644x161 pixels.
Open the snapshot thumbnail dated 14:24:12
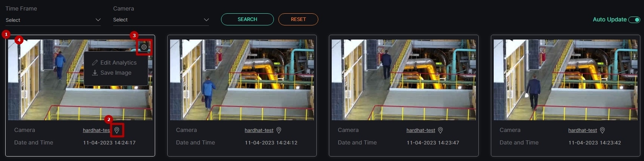242,80
